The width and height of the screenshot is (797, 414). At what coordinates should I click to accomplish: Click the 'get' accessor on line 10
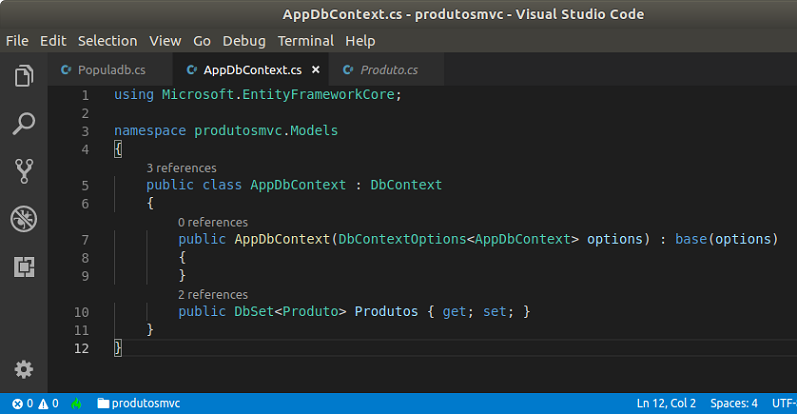point(454,311)
